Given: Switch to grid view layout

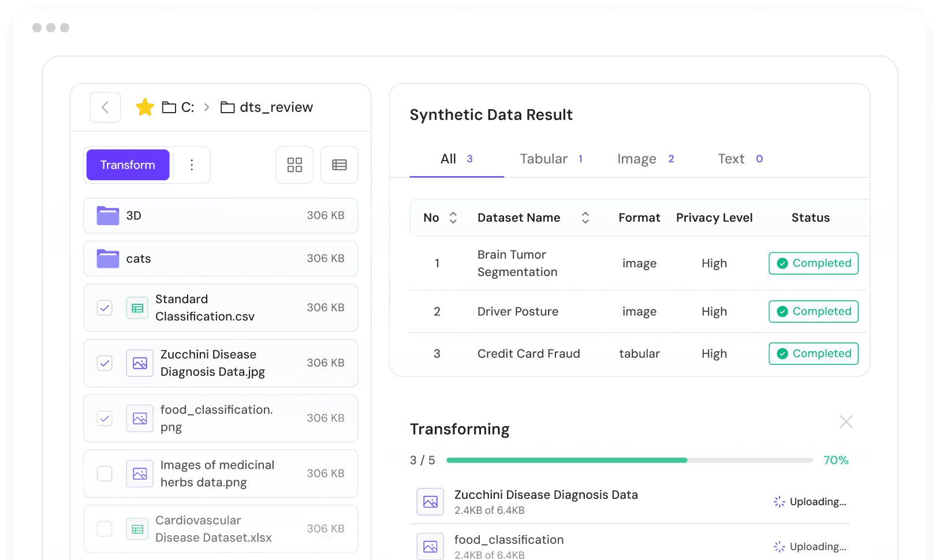Looking at the screenshot, I should 294,165.
